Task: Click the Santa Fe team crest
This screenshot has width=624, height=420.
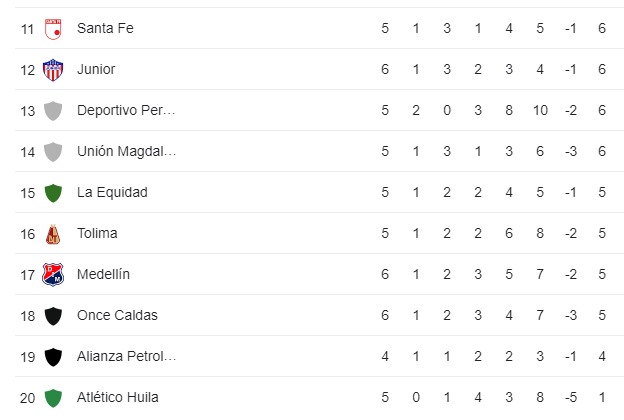Action: tap(53, 29)
